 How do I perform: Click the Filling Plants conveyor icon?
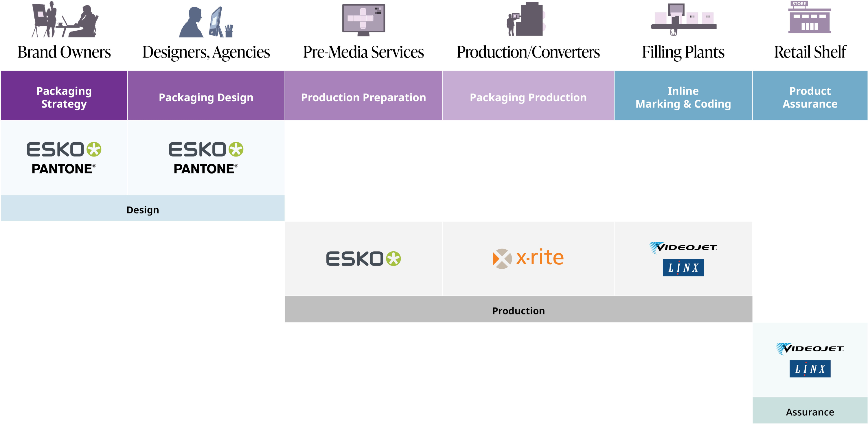[683, 20]
